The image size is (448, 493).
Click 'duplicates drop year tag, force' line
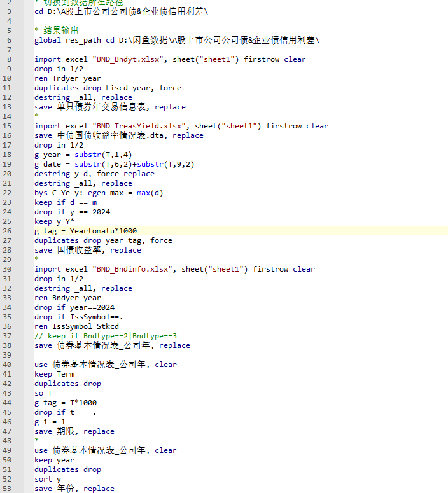(x=103, y=240)
